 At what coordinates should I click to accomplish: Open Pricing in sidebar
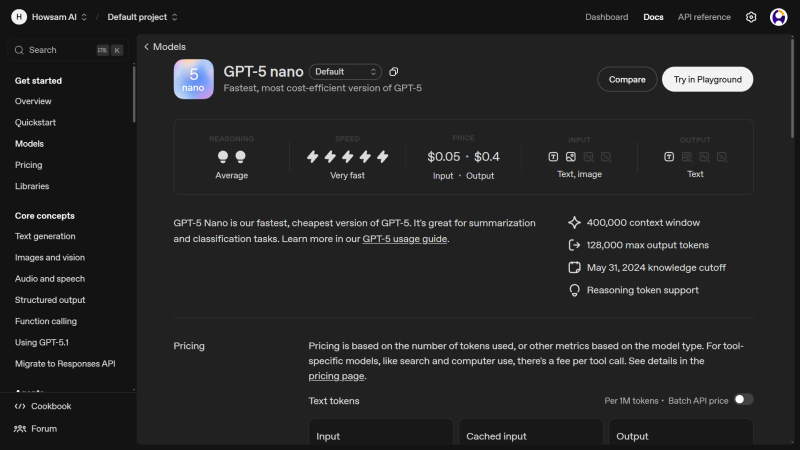(29, 165)
